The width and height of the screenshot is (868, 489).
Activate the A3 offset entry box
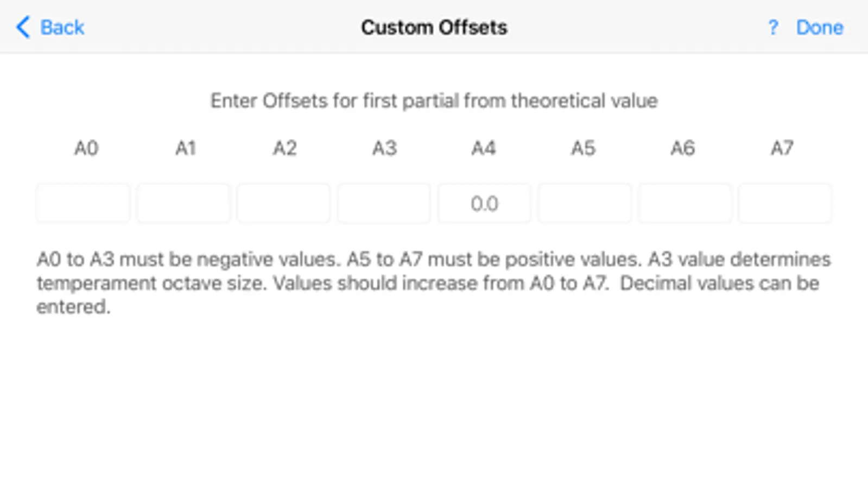384,204
